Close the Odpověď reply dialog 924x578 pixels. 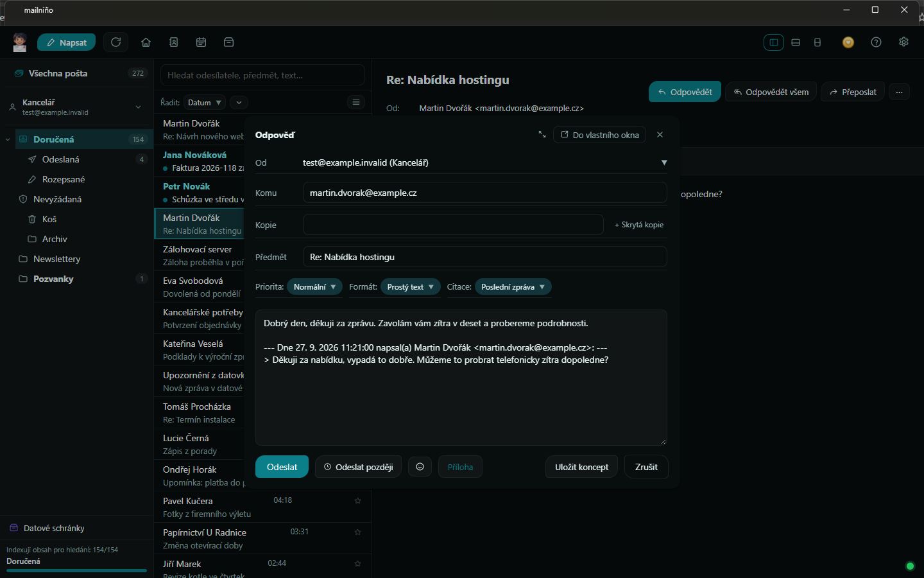point(660,135)
